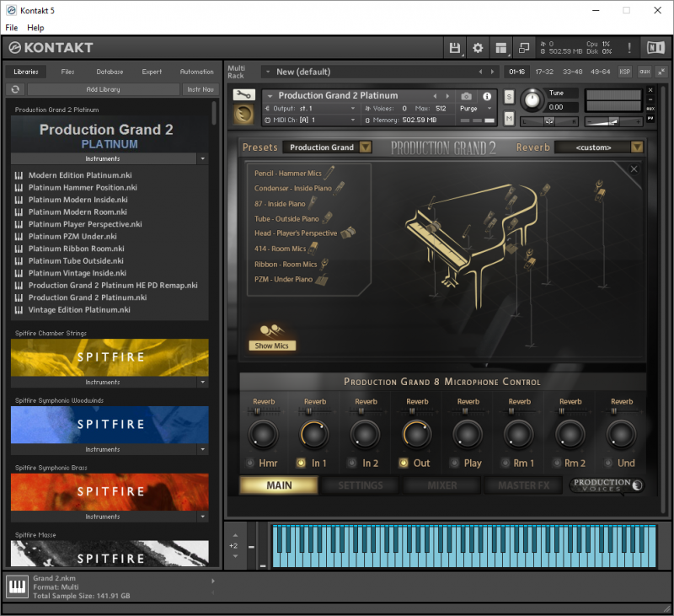Viewport: 674px width, 616px height.
Task: Click the snapshot camera icon
Action: point(467,96)
